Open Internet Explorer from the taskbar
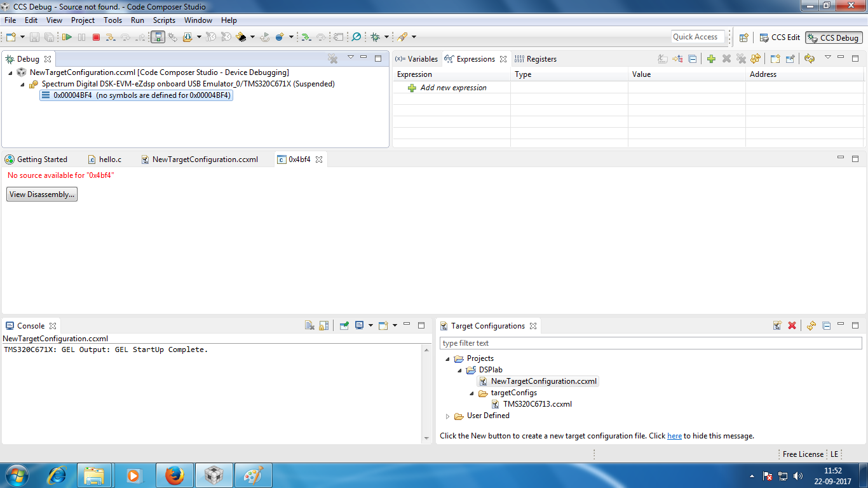 [x=57, y=475]
